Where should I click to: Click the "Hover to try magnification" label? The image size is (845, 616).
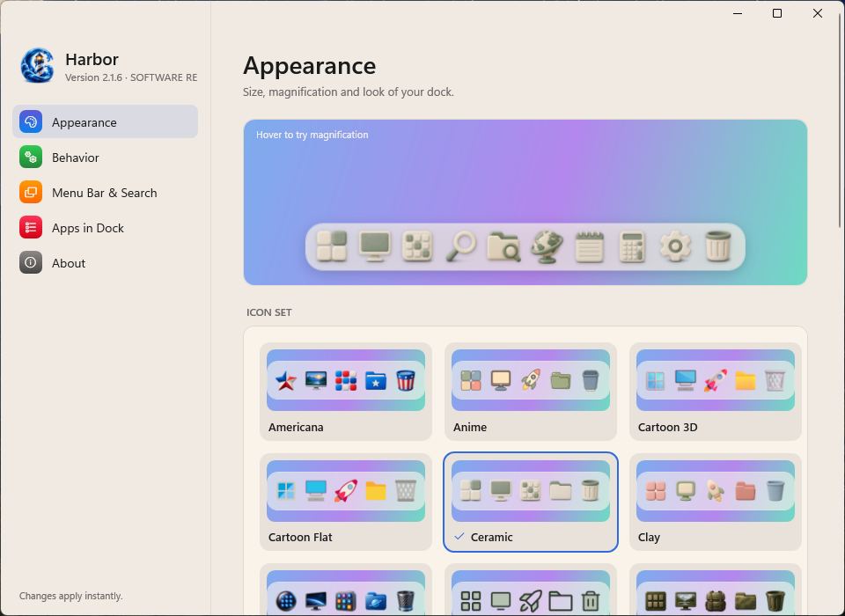click(312, 135)
